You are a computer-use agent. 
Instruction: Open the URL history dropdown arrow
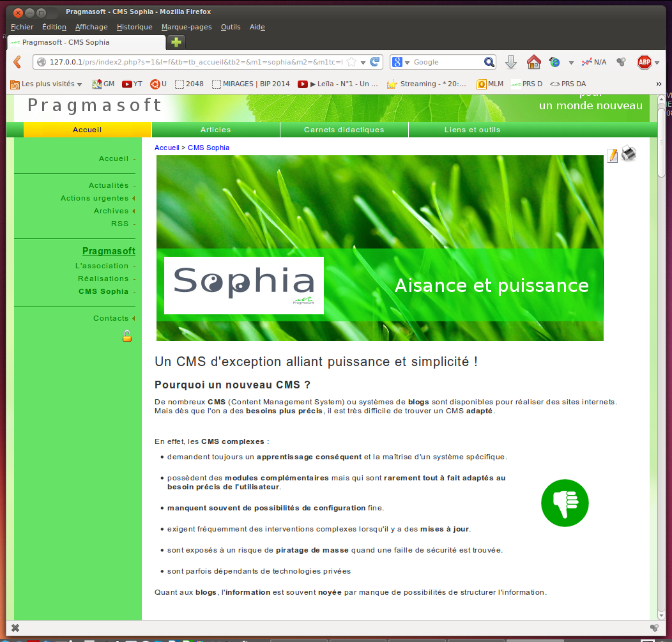(x=363, y=63)
